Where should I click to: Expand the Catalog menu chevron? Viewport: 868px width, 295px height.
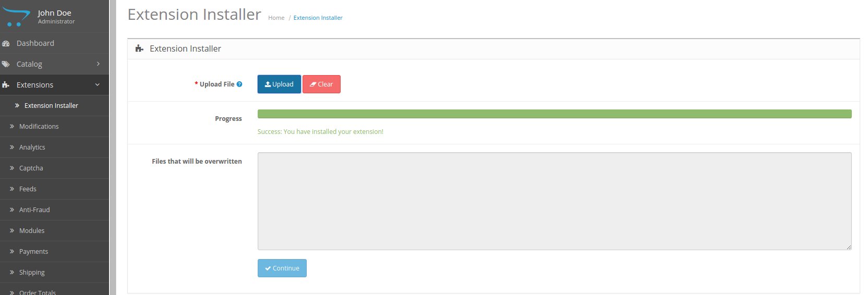coord(98,64)
